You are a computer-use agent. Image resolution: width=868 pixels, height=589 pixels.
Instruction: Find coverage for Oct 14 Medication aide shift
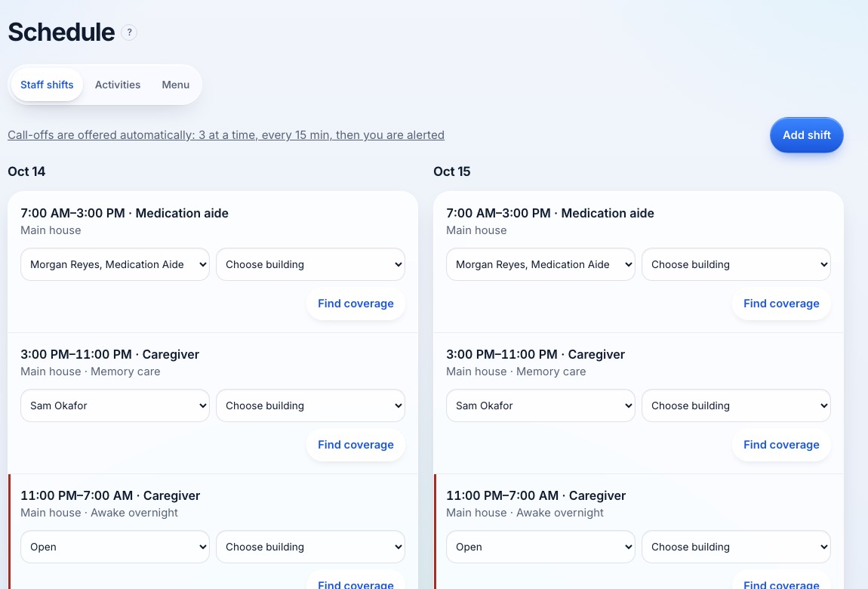point(356,304)
